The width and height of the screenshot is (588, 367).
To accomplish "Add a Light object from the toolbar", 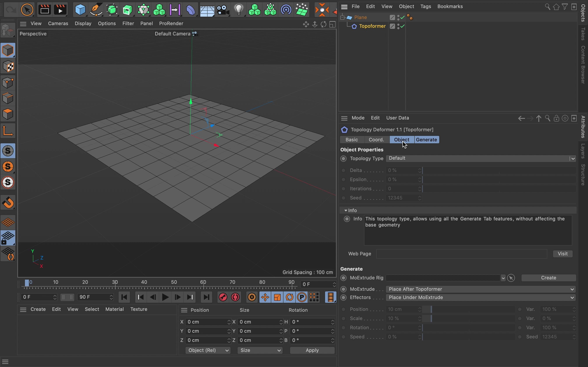I will click(x=239, y=10).
